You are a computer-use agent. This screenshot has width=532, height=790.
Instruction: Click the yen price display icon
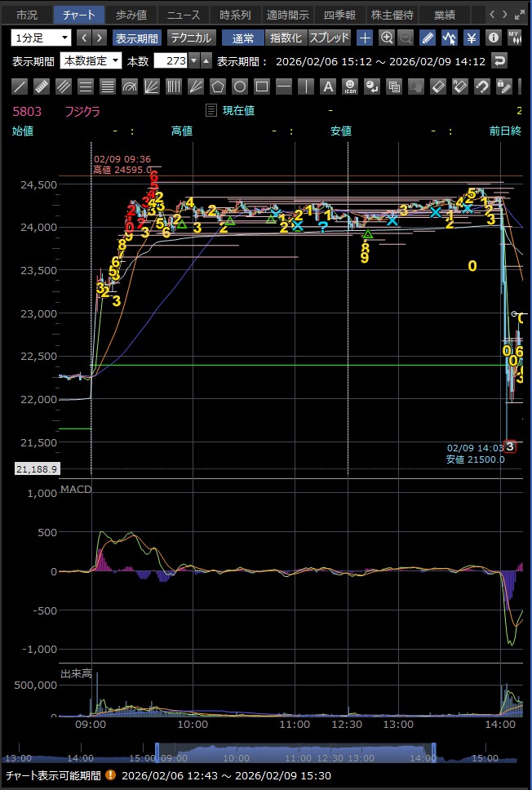(x=471, y=38)
